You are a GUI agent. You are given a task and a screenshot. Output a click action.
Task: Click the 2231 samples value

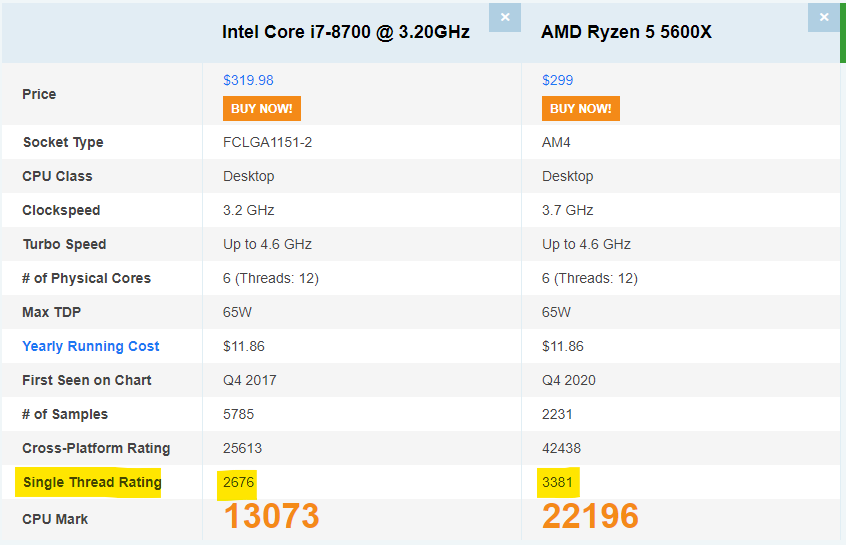557,414
